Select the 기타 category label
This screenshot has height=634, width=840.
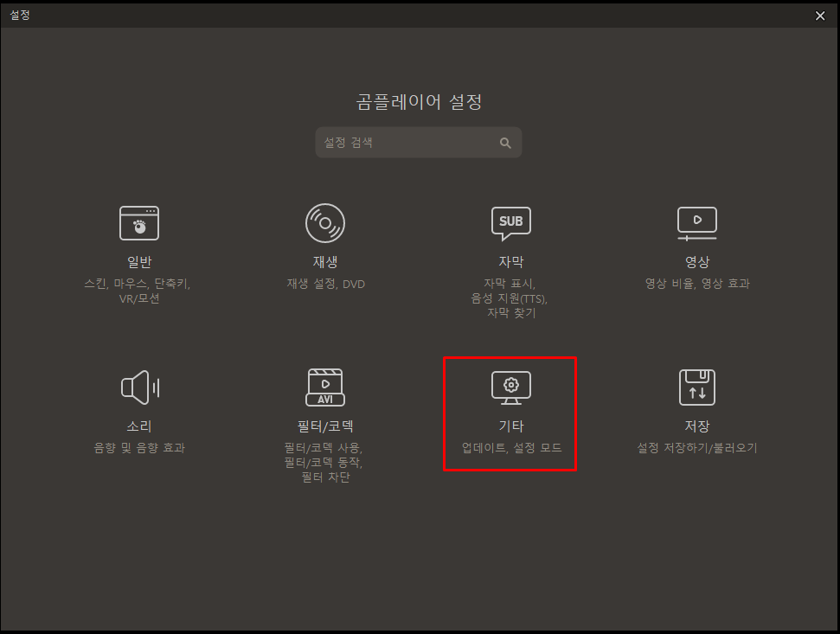click(511, 426)
